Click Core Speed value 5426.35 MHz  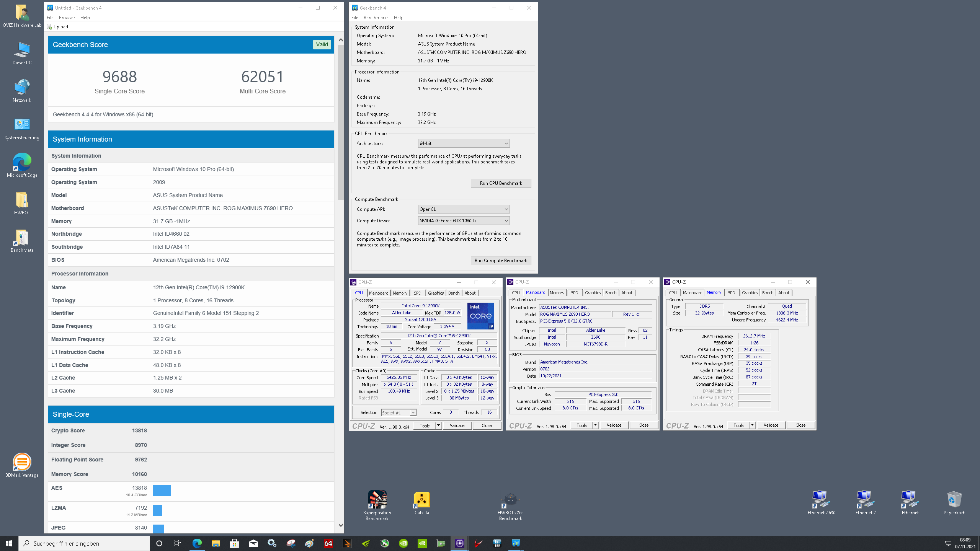399,377
